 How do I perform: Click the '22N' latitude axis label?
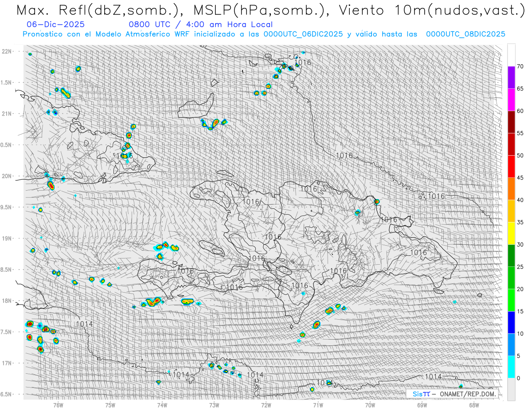click(x=7, y=51)
